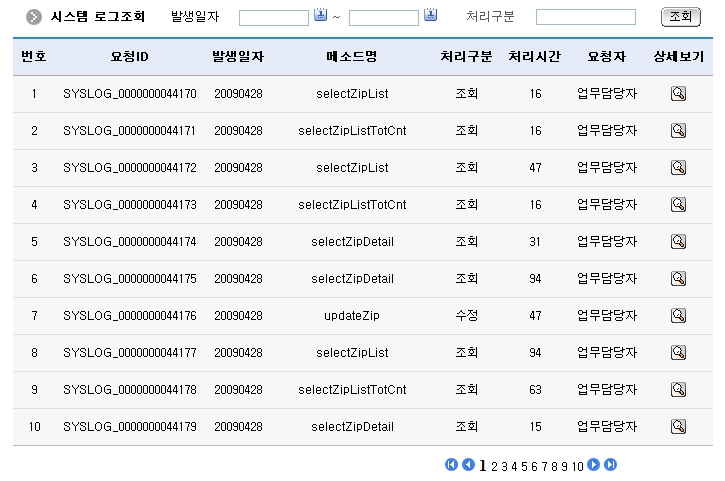Image resolution: width=725 pixels, height=481 pixels.
Task: Go to previous page arrow
Action: [467, 465]
